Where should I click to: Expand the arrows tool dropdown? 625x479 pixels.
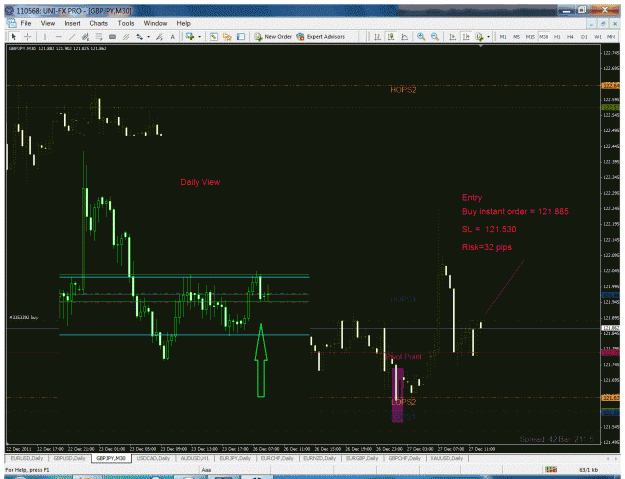point(148,37)
